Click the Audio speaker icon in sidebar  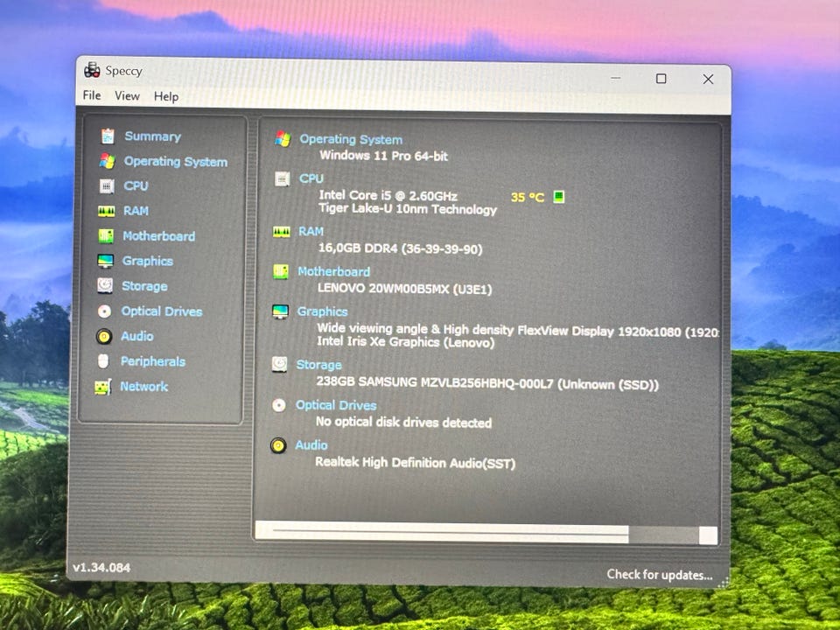(x=104, y=336)
